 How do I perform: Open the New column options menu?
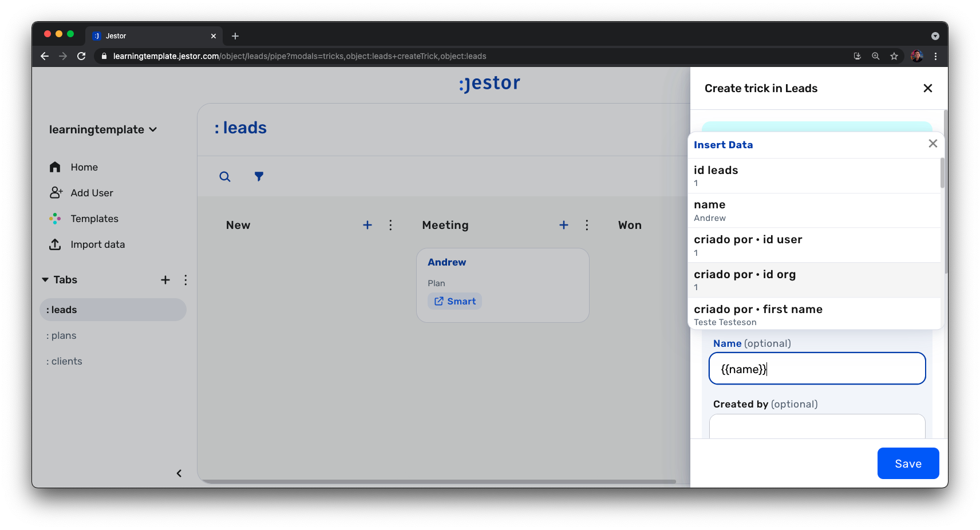pyautogui.click(x=390, y=225)
